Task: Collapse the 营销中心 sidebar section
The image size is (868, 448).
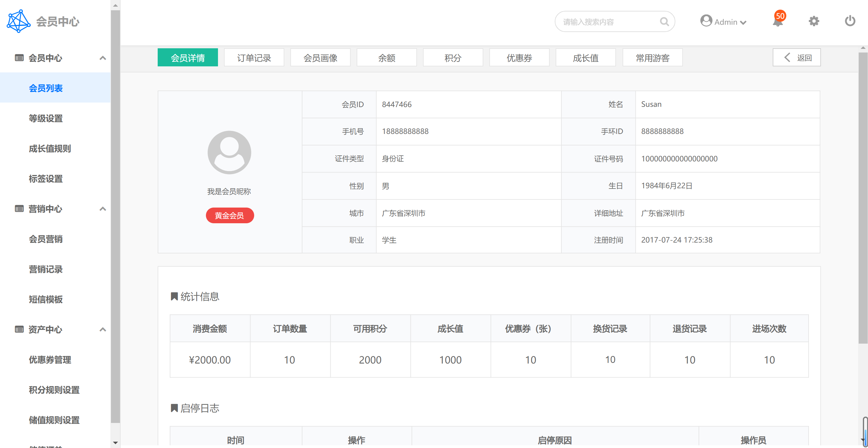Action: (103, 209)
